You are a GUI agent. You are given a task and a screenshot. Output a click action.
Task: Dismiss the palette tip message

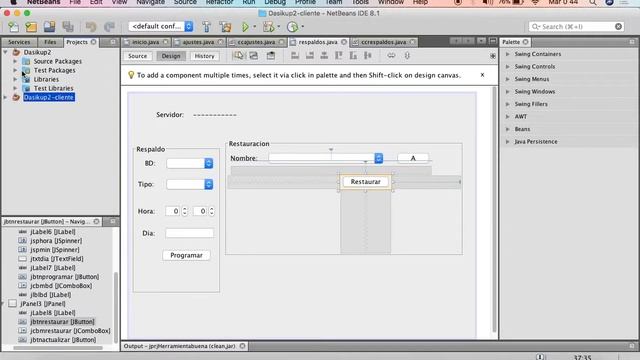point(482,75)
